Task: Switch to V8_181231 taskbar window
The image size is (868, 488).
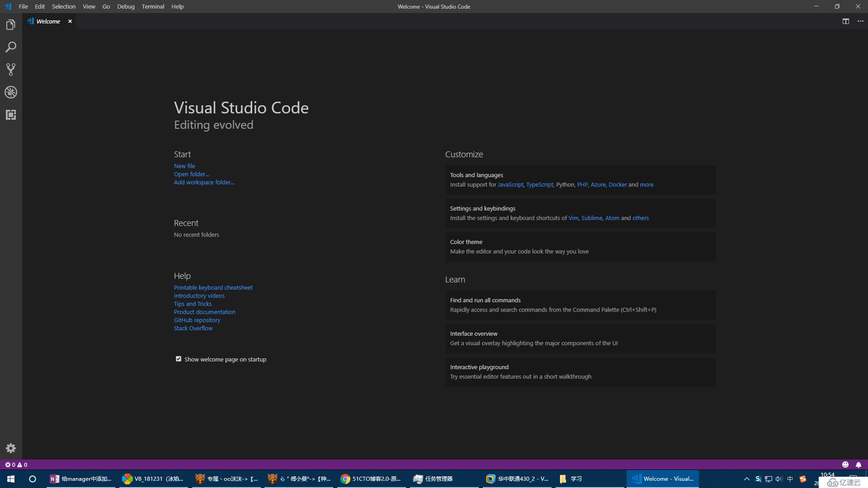Action: point(154,479)
